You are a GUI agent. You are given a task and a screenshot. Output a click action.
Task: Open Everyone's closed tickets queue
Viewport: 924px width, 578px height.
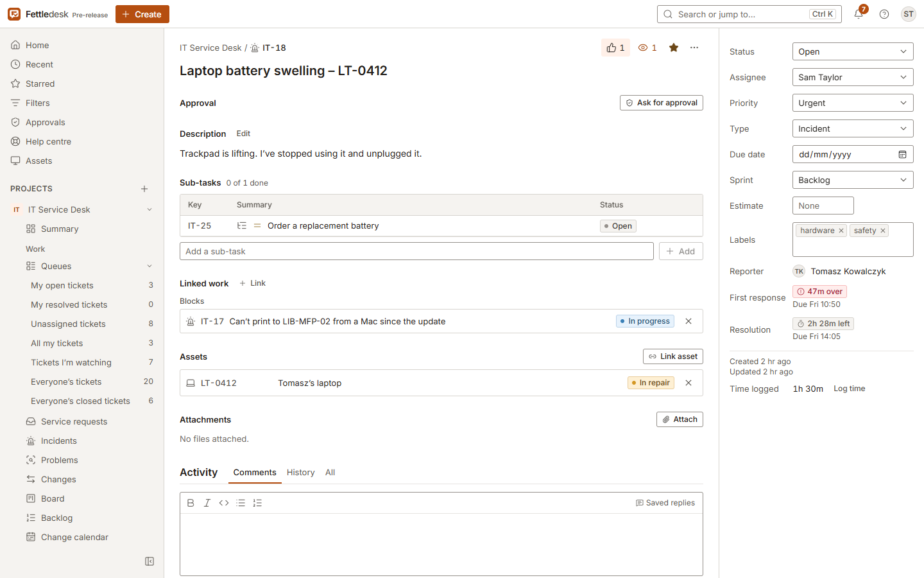(x=92, y=401)
